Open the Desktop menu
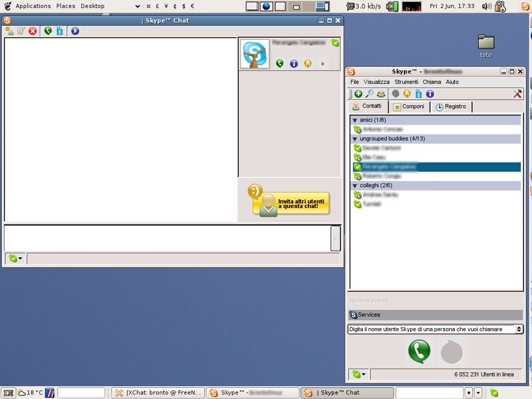This screenshot has width=532, height=399. (93, 6)
